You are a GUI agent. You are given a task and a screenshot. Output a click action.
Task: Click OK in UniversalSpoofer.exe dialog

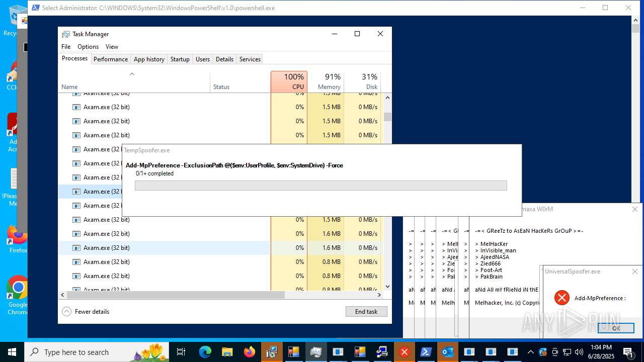point(616,328)
